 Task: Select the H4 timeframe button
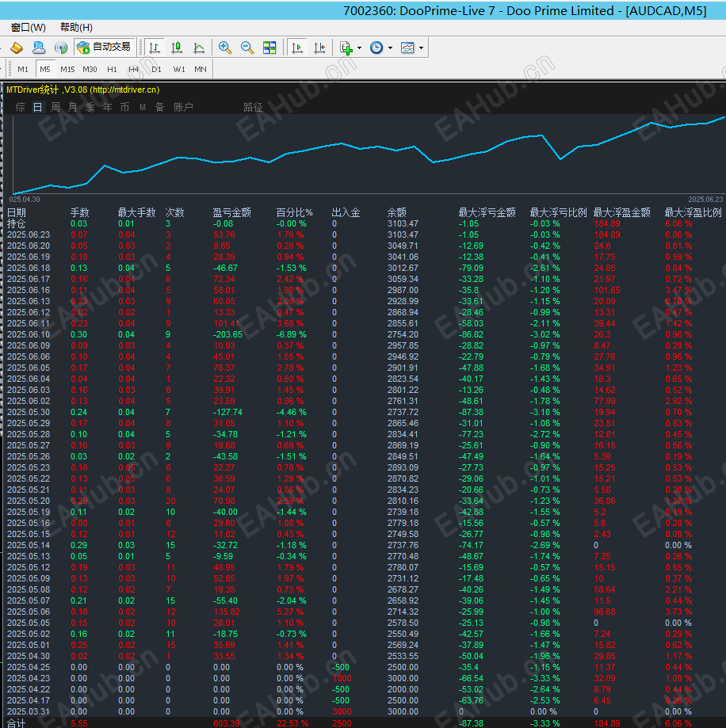[134, 69]
